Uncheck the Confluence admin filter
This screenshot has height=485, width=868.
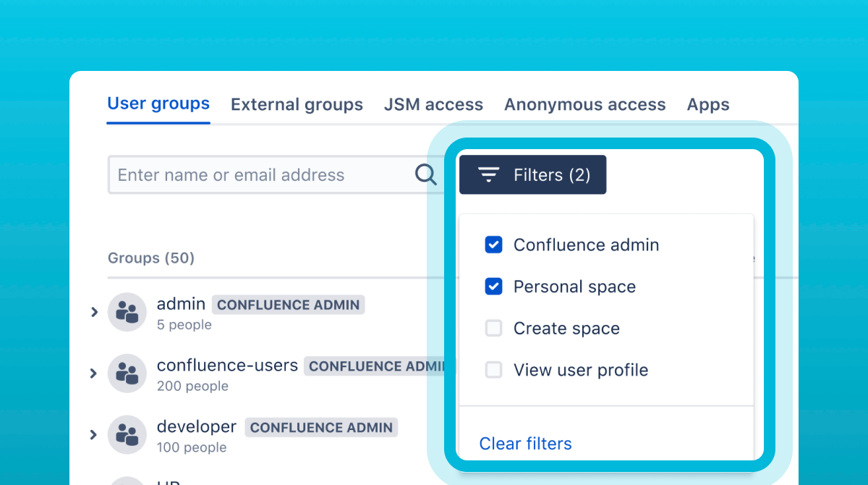(x=493, y=245)
